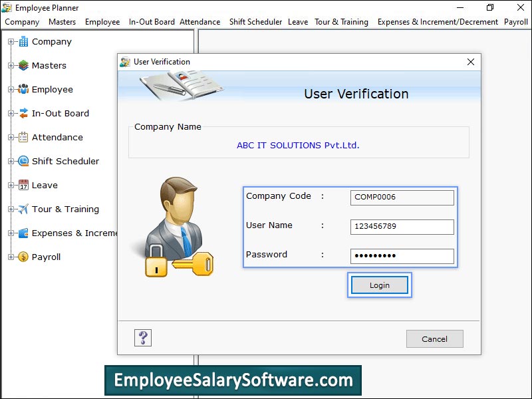Click the Payroll coin icon
532x399 pixels.
pos(23,257)
